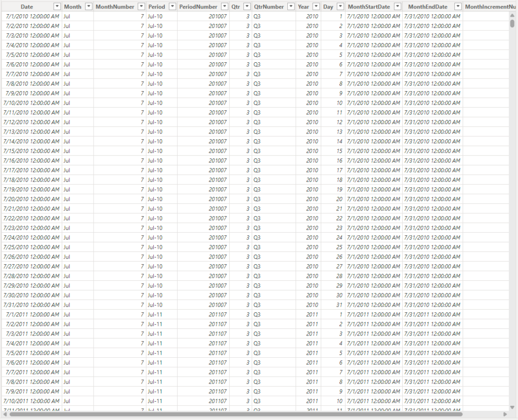Click the vertical scrollbar down arrow

pyautogui.click(x=512, y=407)
